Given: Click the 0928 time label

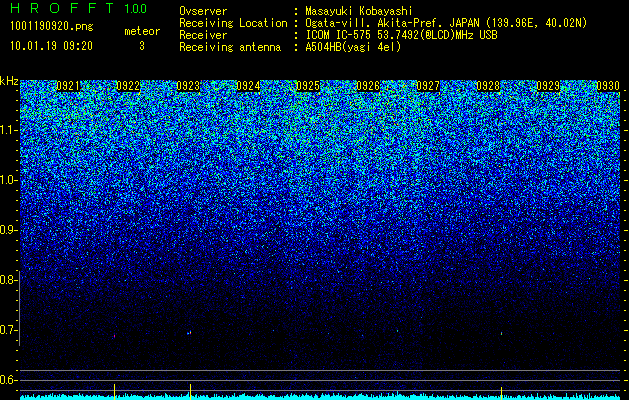Looking at the screenshot, I should (x=488, y=86).
